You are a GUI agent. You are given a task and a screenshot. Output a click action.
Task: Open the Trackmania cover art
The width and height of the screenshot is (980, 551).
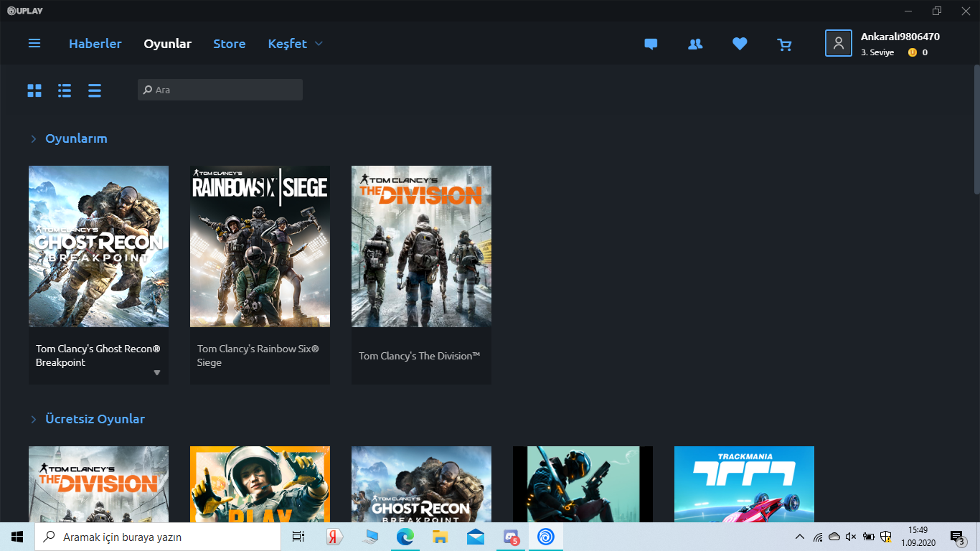(744, 484)
